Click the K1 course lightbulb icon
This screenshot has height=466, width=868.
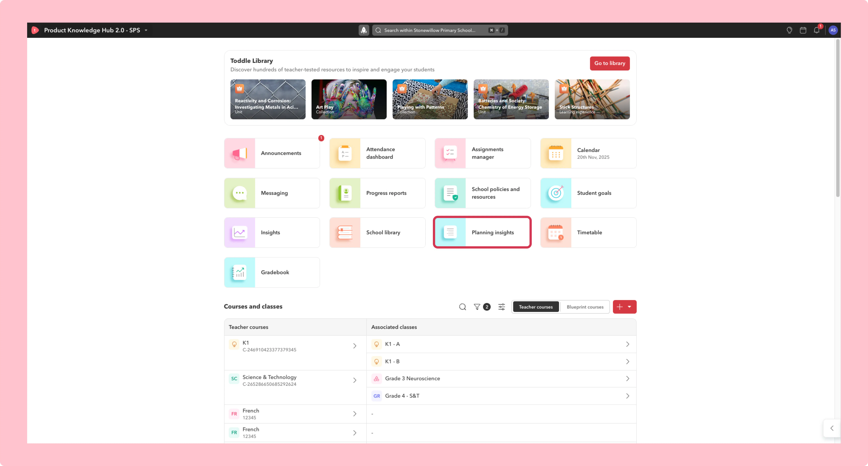pyautogui.click(x=234, y=344)
